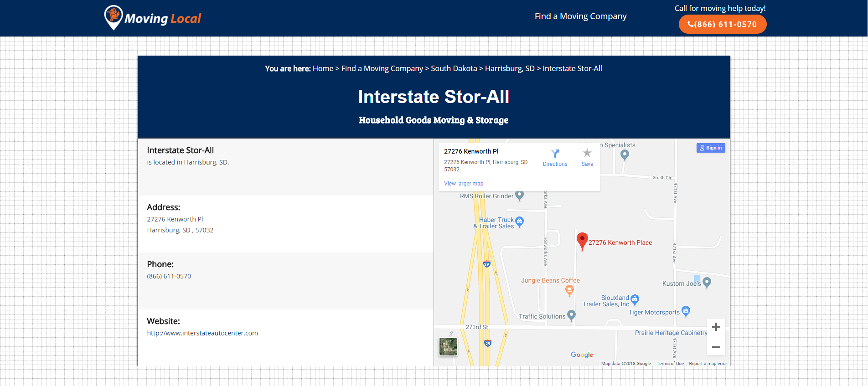The image size is (868, 386).
Task: Open Harrisburg, SD breadcrumb link
Action: pyautogui.click(x=510, y=68)
